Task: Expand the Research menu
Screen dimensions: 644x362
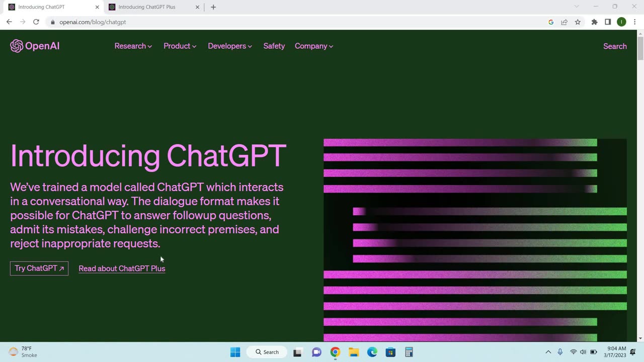Action: click(x=133, y=46)
